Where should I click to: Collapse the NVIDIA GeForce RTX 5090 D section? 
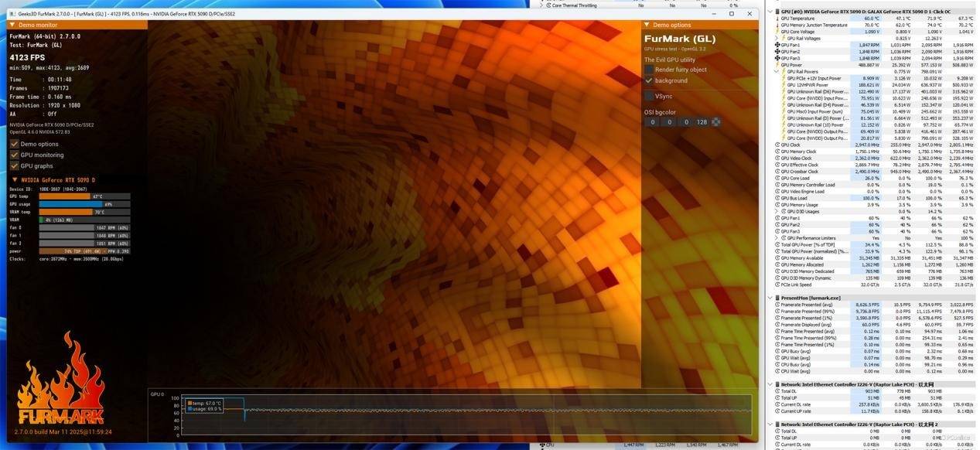pyautogui.click(x=13, y=180)
